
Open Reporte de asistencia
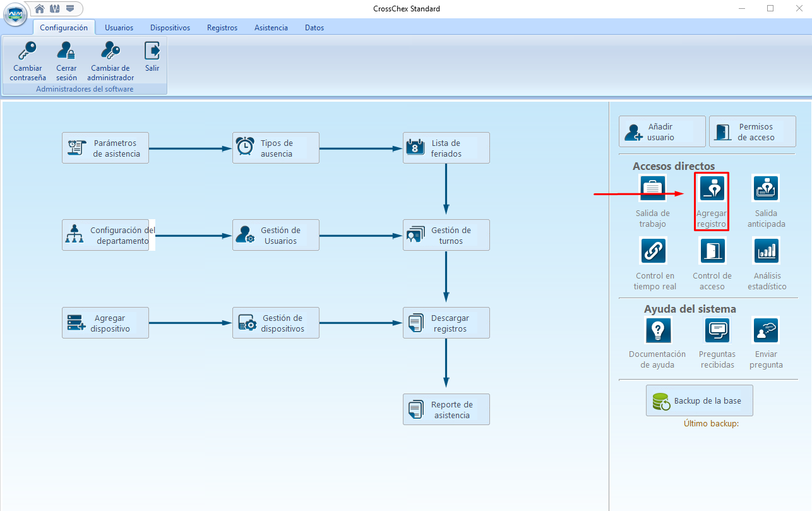(x=446, y=409)
